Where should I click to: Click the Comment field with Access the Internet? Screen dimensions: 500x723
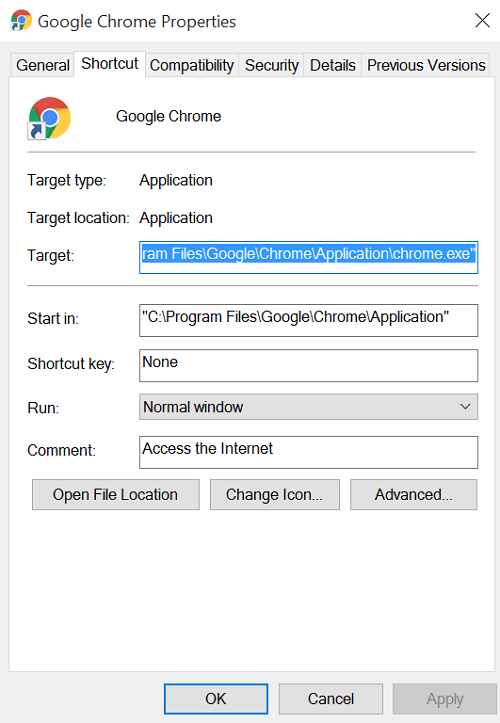point(308,452)
